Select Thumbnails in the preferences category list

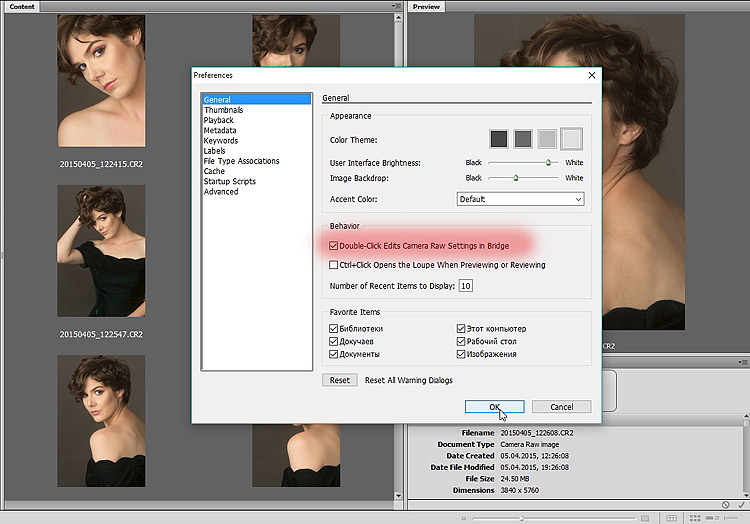(x=223, y=110)
